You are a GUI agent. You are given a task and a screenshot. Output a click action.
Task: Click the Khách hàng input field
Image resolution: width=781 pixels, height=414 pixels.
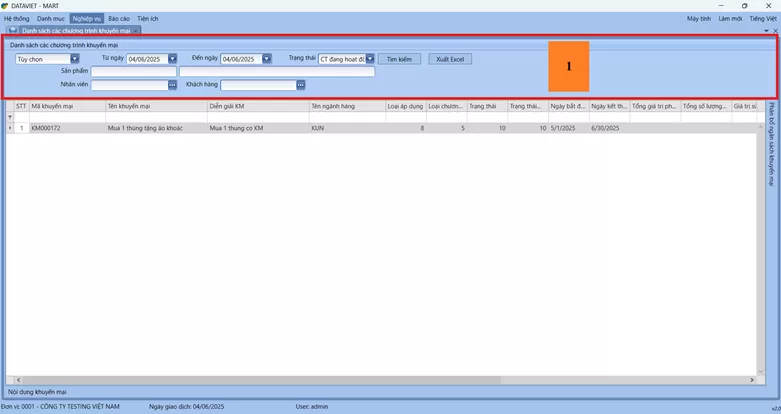coord(259,85)
